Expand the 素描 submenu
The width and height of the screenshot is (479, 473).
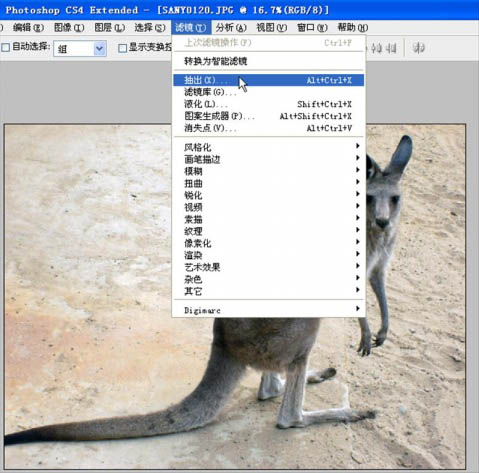(268, 219)
